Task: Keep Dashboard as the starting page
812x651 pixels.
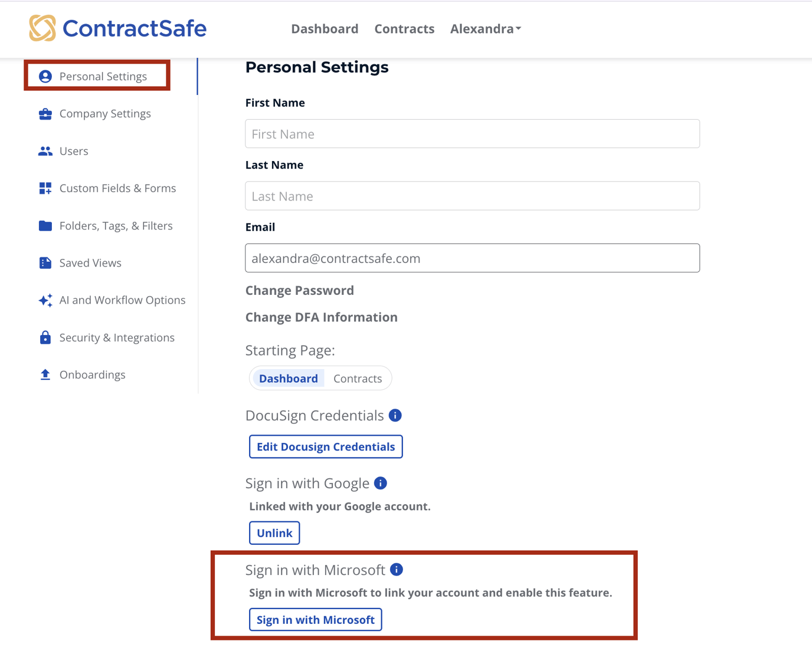Action: pyautogui.click(x=289, y=378)
